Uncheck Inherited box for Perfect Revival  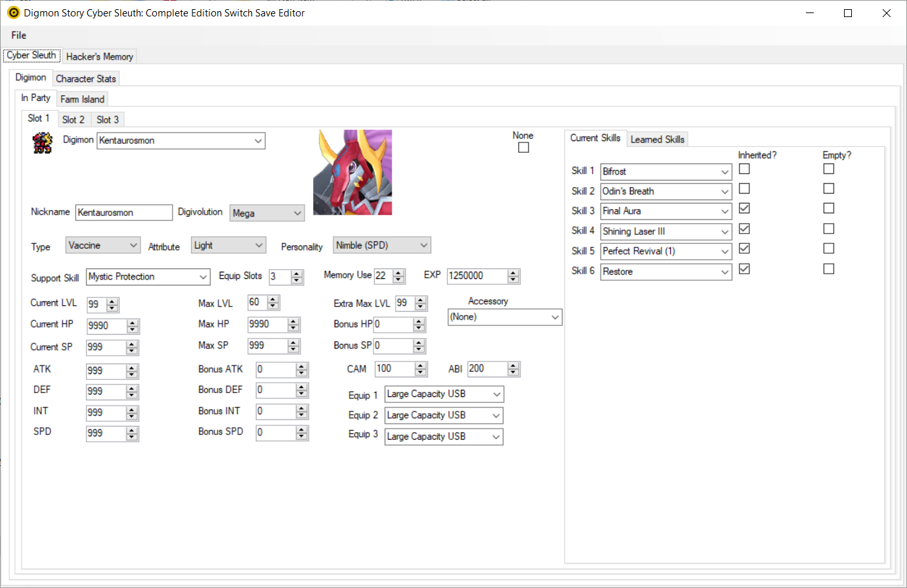(744, 248)
